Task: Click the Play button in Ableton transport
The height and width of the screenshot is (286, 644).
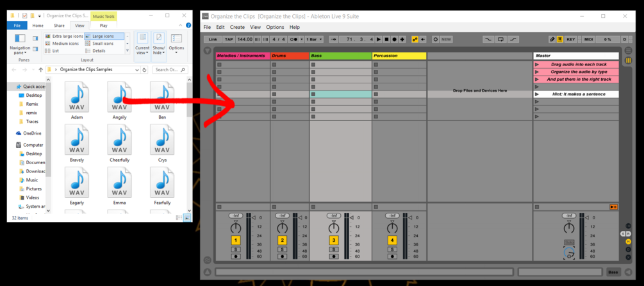Action: (x=379, y=40)
